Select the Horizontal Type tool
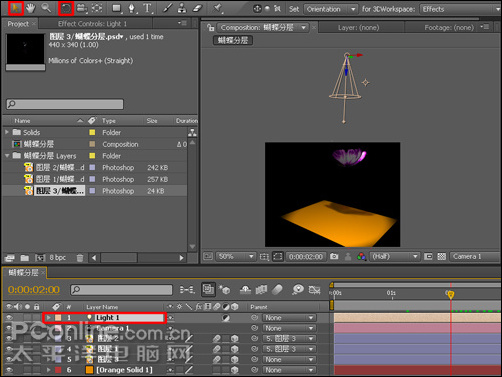 pyautogui.click(x=147, y=8)
